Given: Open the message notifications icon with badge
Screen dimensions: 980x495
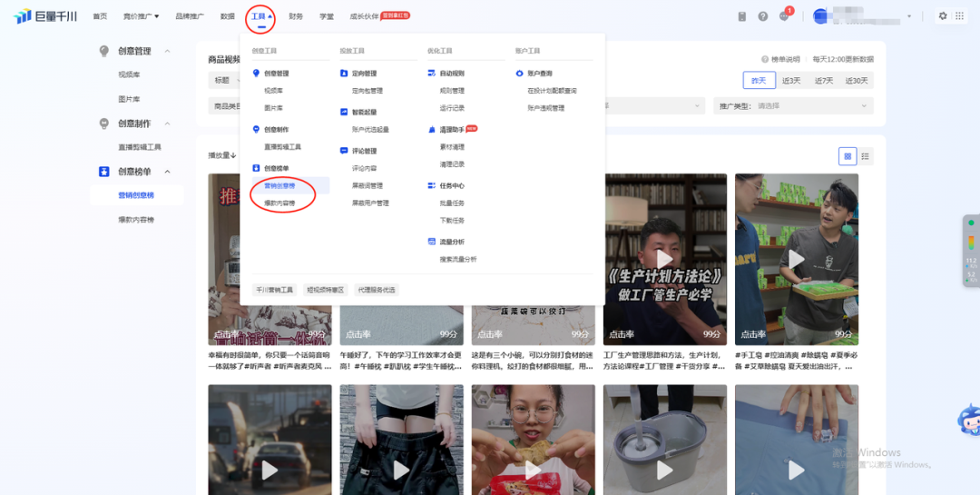Looking at the screenshot, I should [x=784, y=16].
